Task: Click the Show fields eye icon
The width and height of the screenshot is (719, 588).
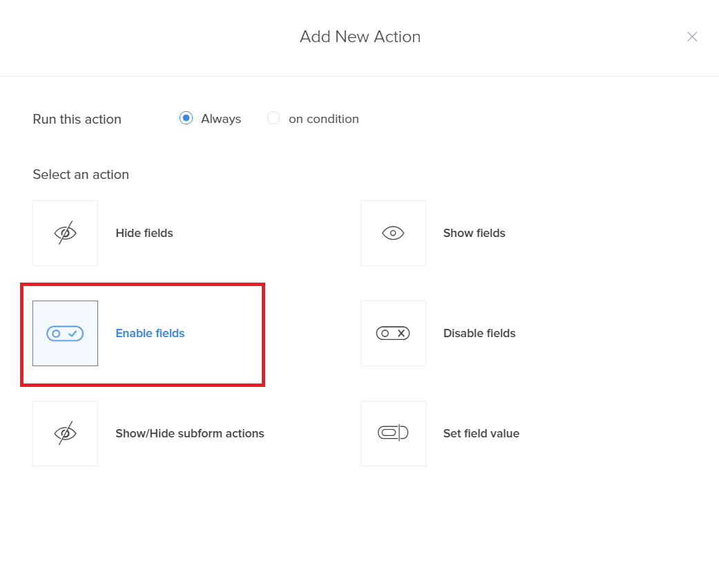Action: [393, 234]
